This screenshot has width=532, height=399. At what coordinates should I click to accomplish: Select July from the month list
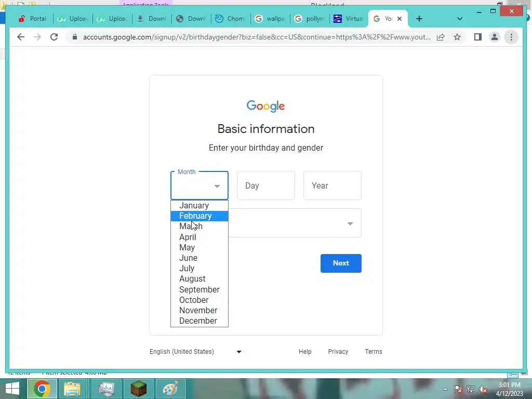pos(199,269)
